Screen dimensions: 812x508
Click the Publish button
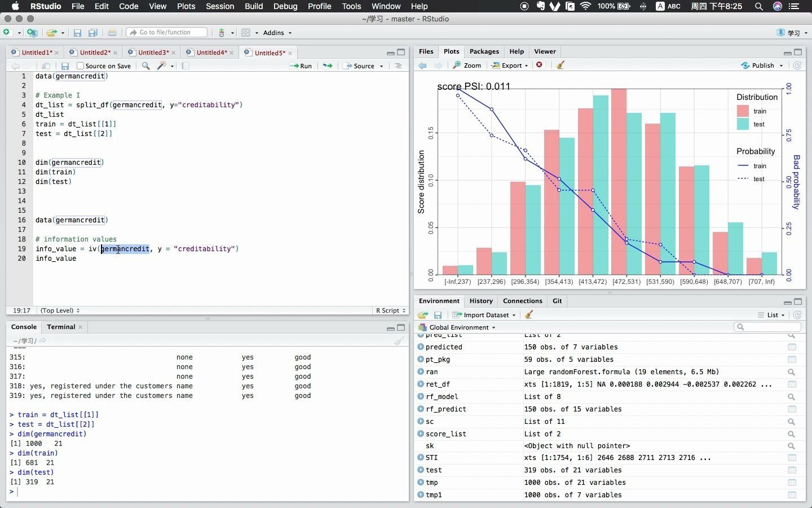point(762,65)
